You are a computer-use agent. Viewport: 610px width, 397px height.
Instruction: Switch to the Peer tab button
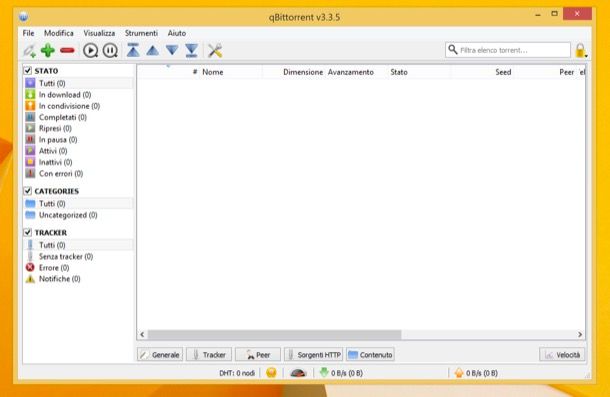tap(258, 355)
